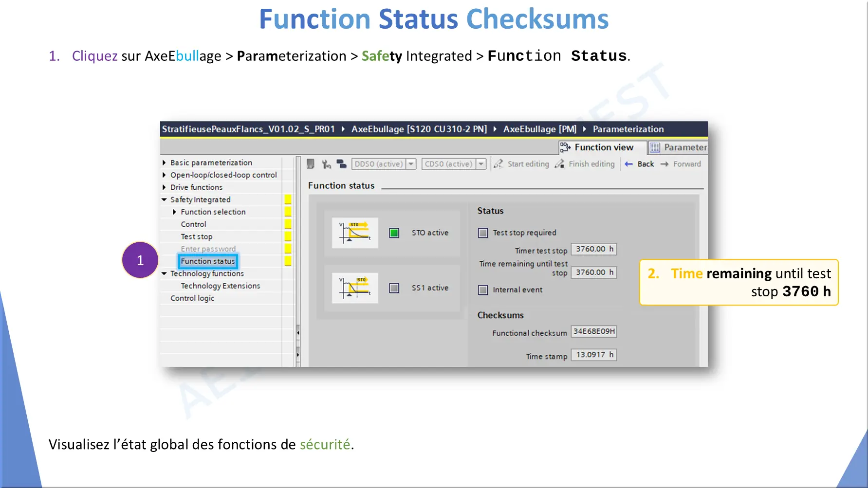Click the SS1 active indicator box
This screenshot has height=488, width=868.
click(394, 288)
